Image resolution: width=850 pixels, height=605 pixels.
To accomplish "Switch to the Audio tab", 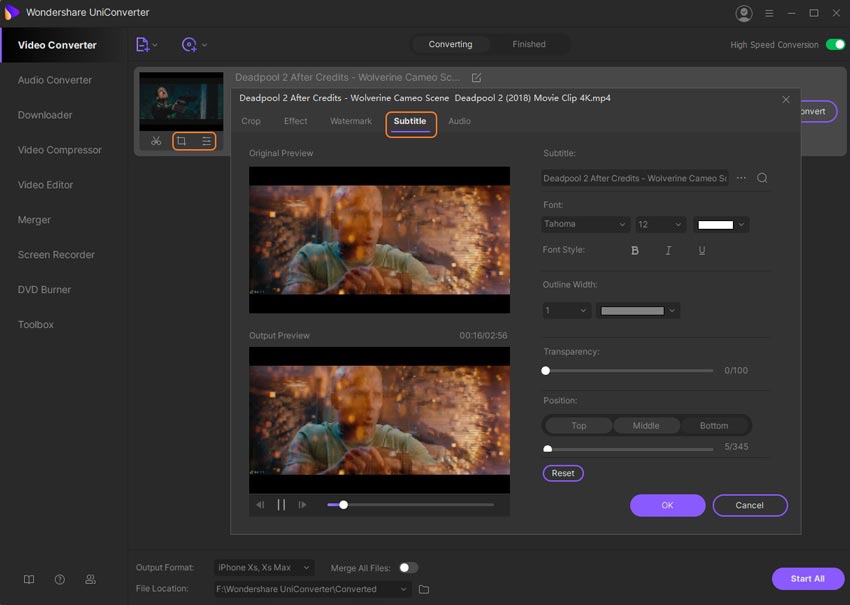I will (459, 121).
